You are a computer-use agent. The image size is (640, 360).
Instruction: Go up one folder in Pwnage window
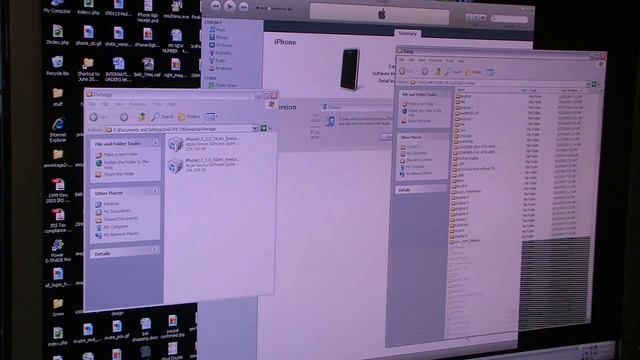pyautogui.click(x=142, y=117)
